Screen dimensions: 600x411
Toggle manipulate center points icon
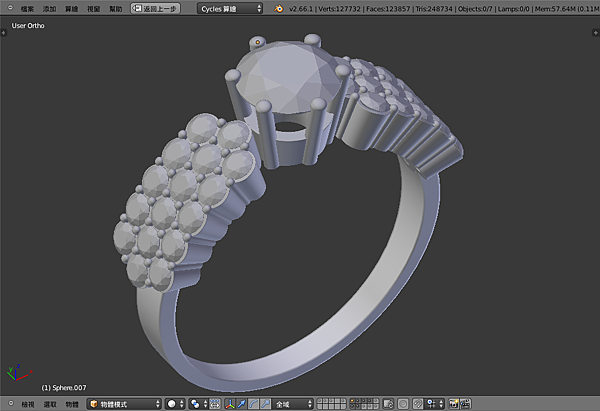215,404
